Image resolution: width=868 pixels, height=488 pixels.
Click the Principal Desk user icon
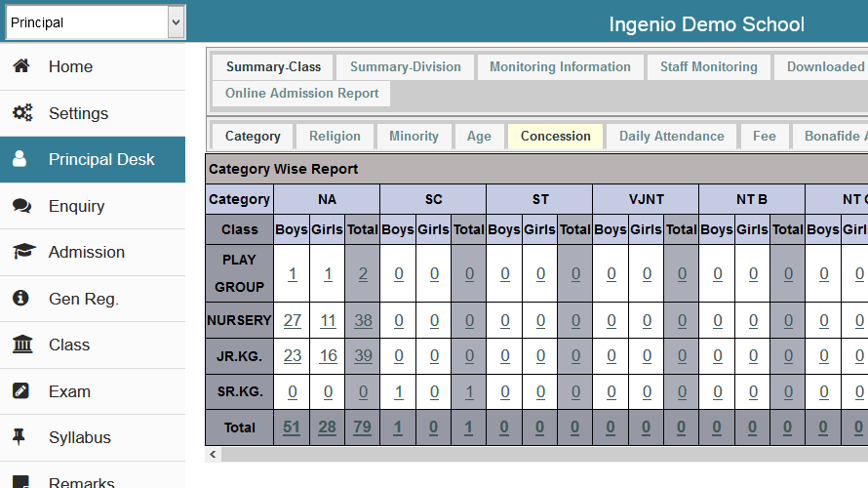20,159
